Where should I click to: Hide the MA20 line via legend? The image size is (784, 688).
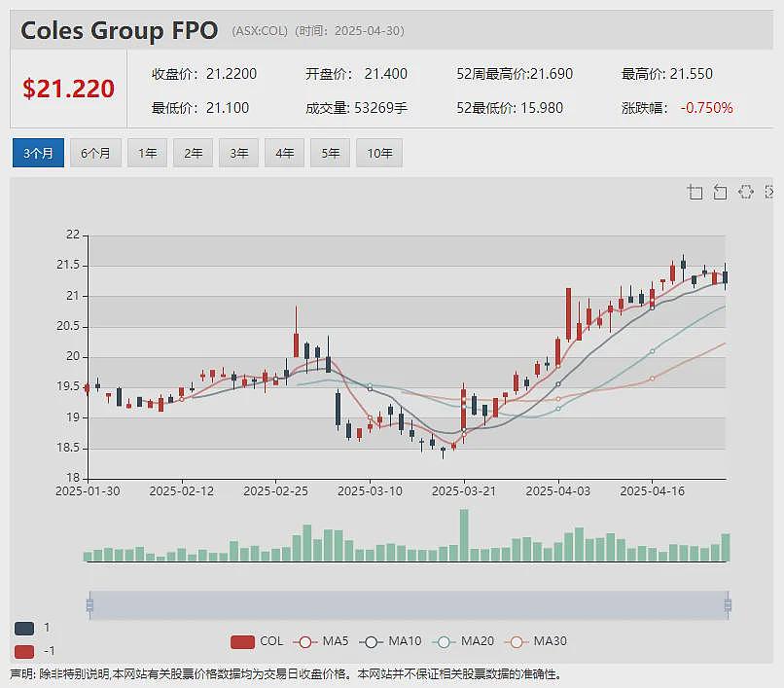pyautogui.click(x=463, y=641)
